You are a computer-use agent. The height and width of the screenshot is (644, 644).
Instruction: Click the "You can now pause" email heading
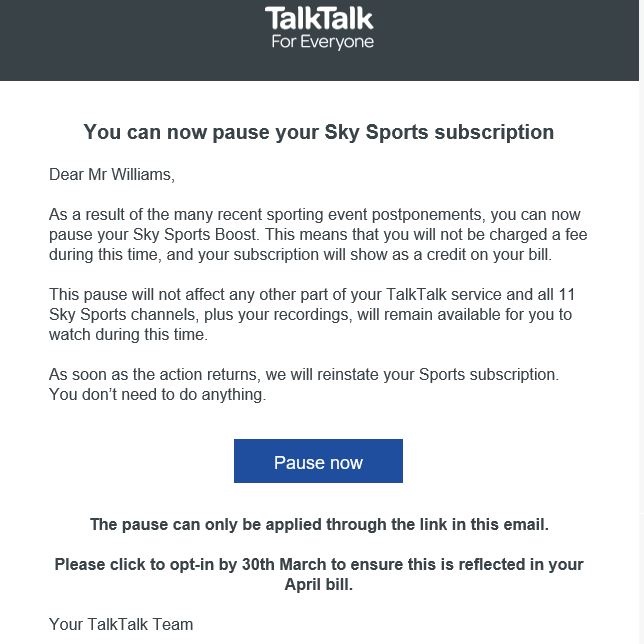318,131
